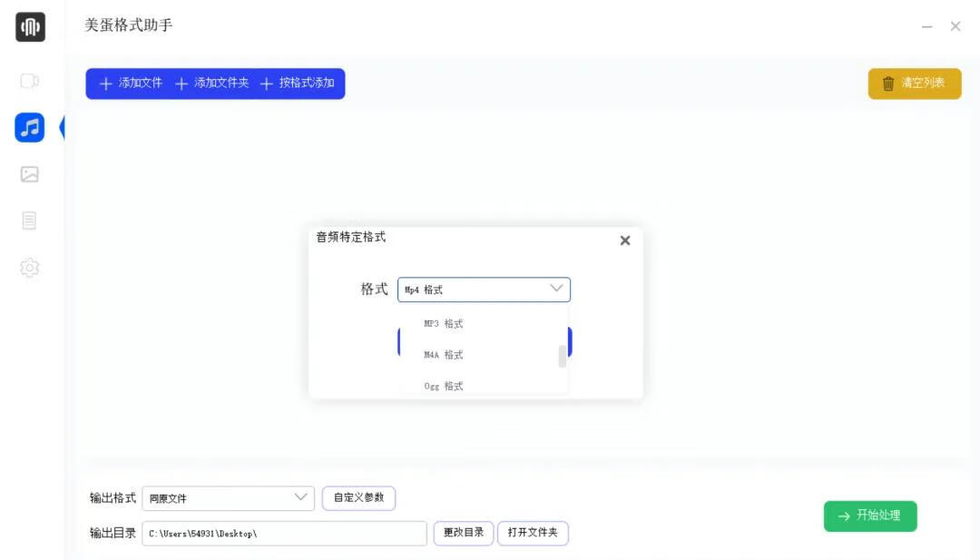980x560 pixels.
Task: Open the 输出格式 dropdown showing 同原文件
Action: [x=228, y=497]
